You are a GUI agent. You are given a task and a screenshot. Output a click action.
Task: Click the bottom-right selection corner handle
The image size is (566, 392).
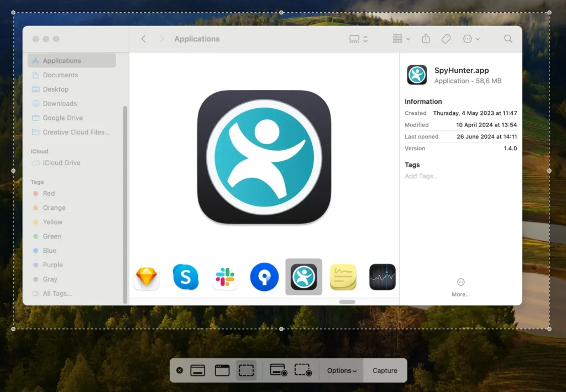(549, 329)
